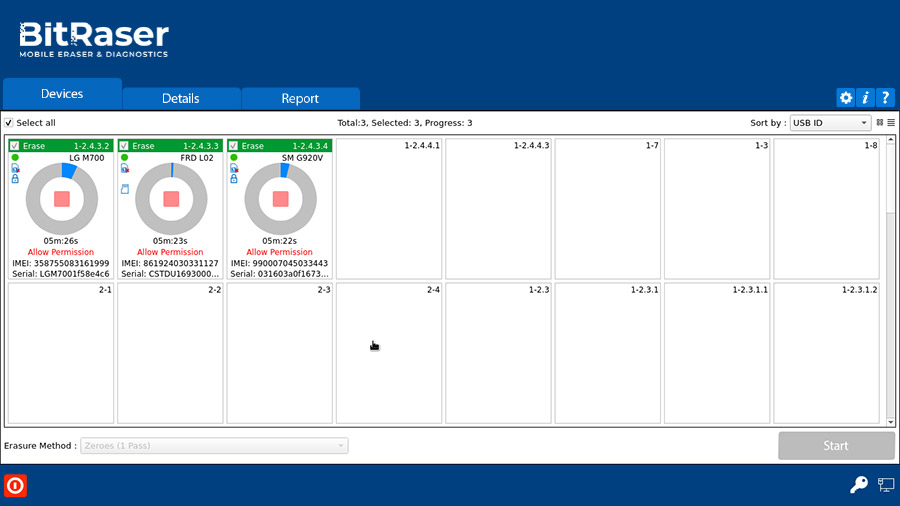Screen dimensions: 900x506
Task: Switch to the Devices tab
Action: (x=62, y=94)
